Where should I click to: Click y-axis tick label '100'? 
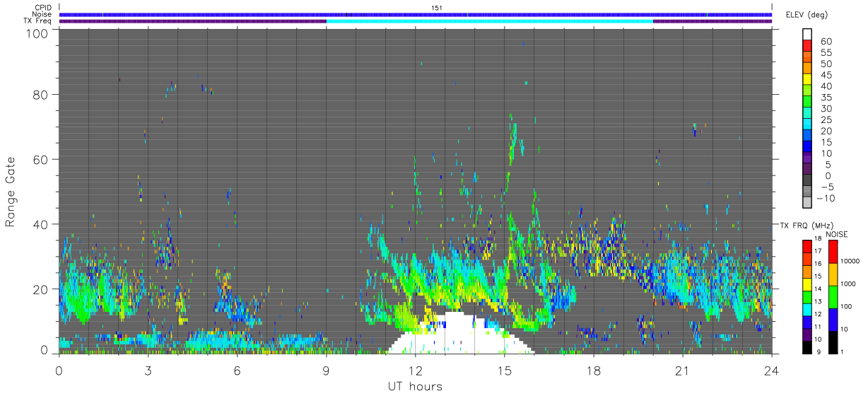pos(37,33)
